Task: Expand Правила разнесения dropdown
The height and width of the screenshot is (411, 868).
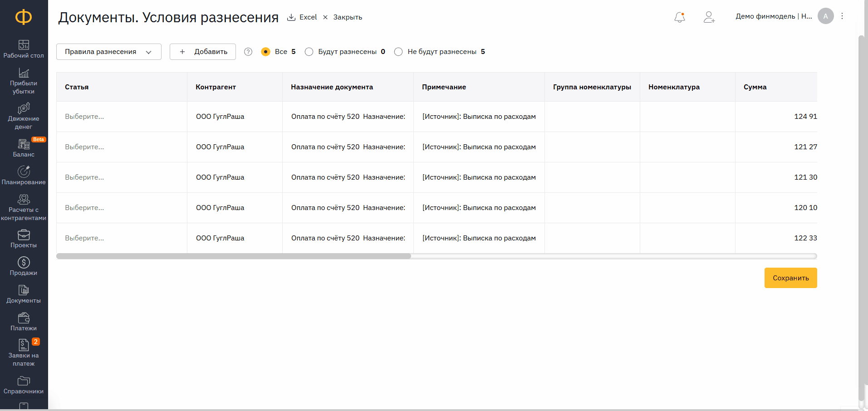Action: pos(108,52)
